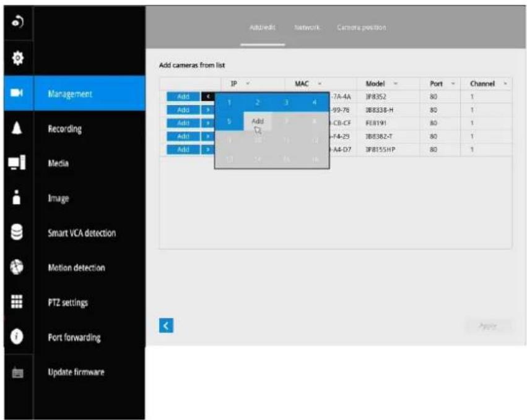Expand channel arrow on FE8191 row
Viewport: 527px width, 420px height.
point(207,123)
